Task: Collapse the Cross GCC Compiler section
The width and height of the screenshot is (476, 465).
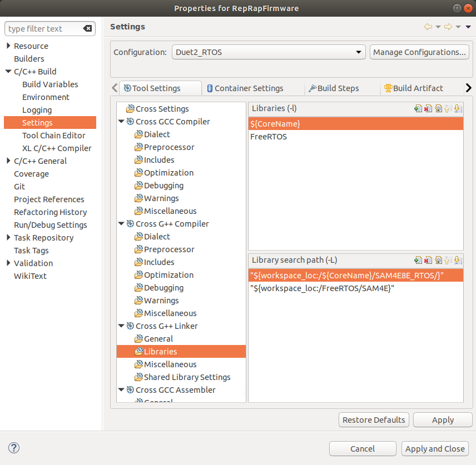Action: 122,121
